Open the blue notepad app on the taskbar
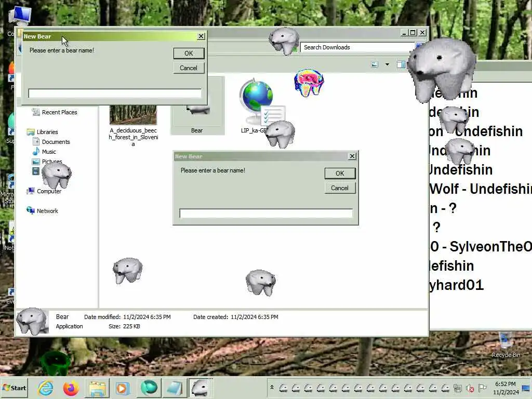The width and height of the screenshot is (532, 399). tap(175, 388)
